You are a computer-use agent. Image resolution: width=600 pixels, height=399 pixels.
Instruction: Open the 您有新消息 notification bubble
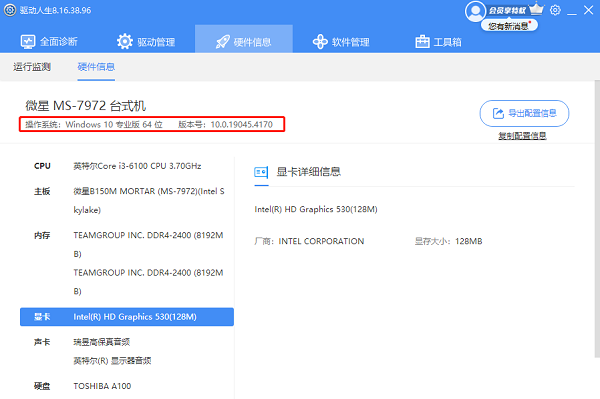pos(509,26)
